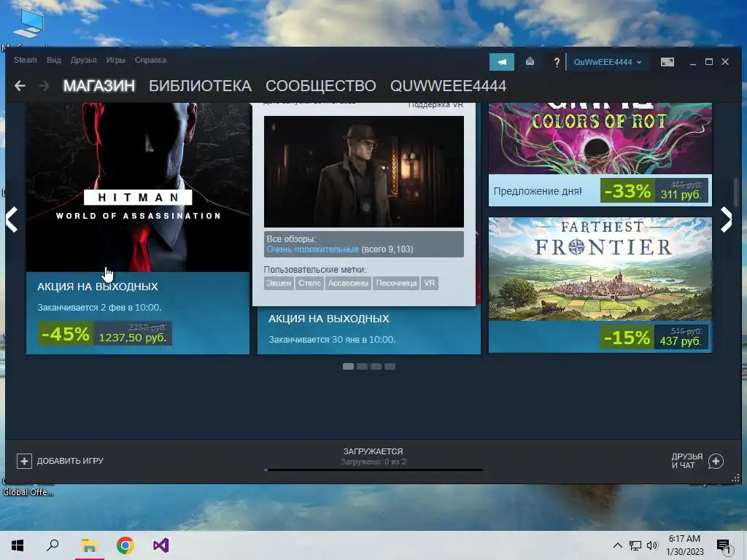Click the -45% 1237,50 руб. price
This screenshot has width=747, height=560.
pyautogui.click(x=105, y=333)
